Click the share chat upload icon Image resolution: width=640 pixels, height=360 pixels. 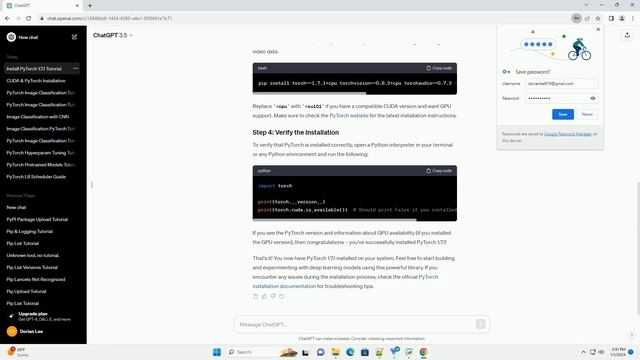(627, 36)
